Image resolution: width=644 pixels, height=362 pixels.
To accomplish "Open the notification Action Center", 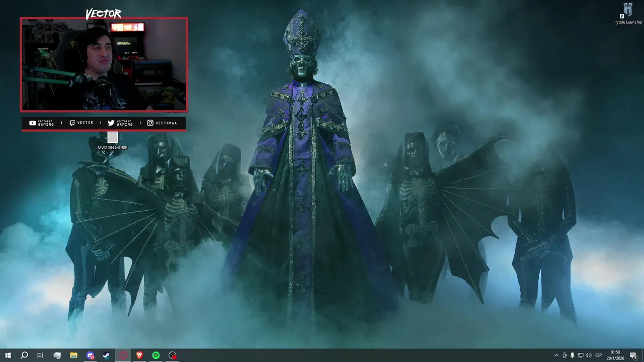I will [633, 355].
